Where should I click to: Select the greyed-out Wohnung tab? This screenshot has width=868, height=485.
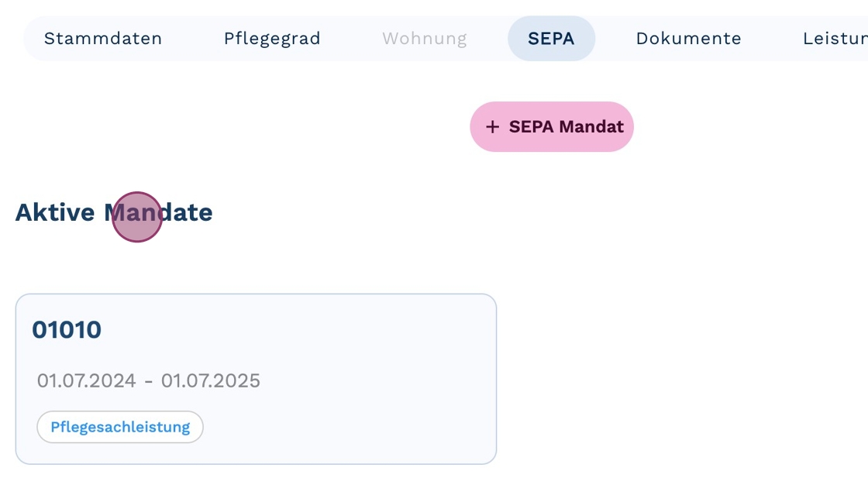pos(425,38)
